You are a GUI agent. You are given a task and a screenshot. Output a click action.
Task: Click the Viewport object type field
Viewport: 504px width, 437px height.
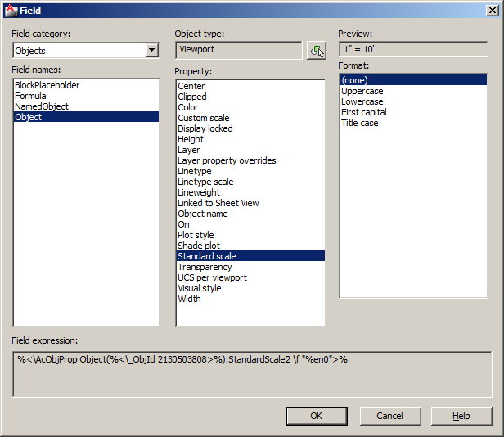tap(239, 50)
